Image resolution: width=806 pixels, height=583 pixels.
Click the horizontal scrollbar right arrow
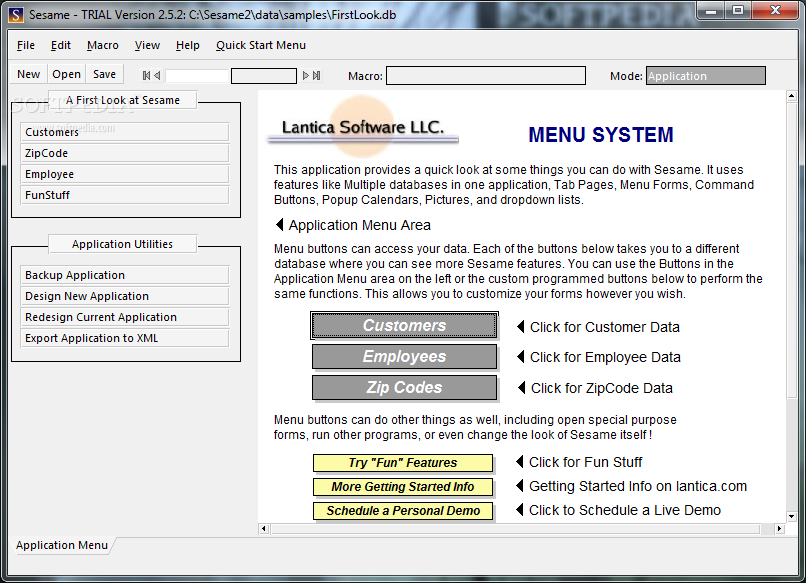[x=780, y=529]
